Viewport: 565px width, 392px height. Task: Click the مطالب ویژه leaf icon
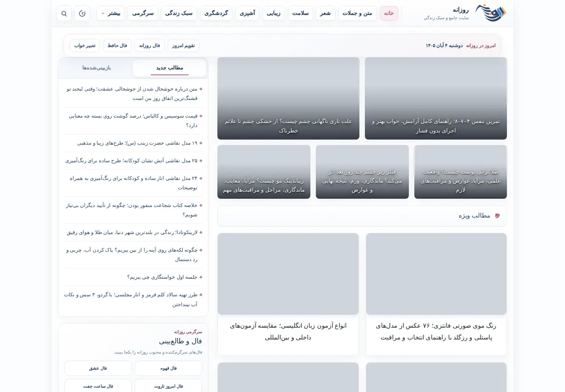click(497, 216)
